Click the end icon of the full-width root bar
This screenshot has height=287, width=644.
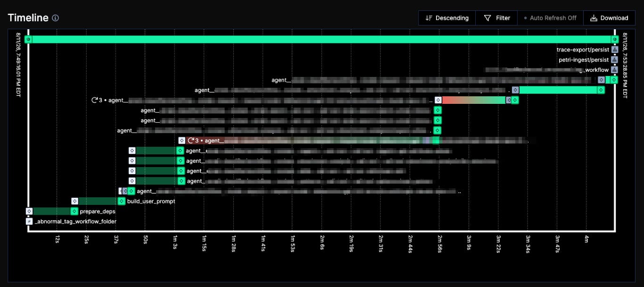[x=614, y=39]
